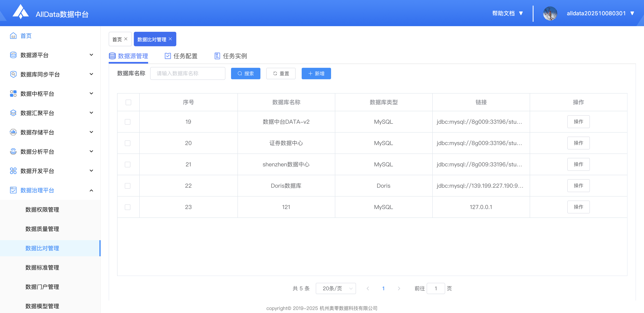
Task: Select the Doris数据库 row checkbox
Action: 128,186
